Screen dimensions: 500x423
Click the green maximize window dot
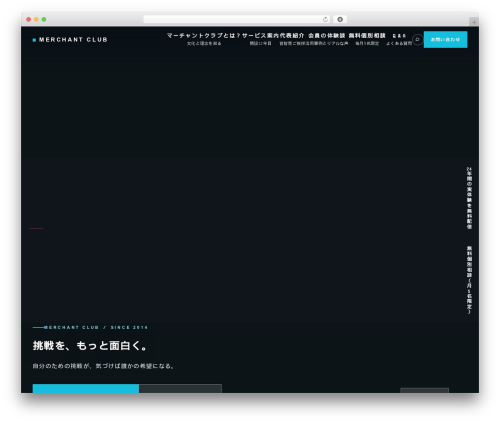point(44,20)
